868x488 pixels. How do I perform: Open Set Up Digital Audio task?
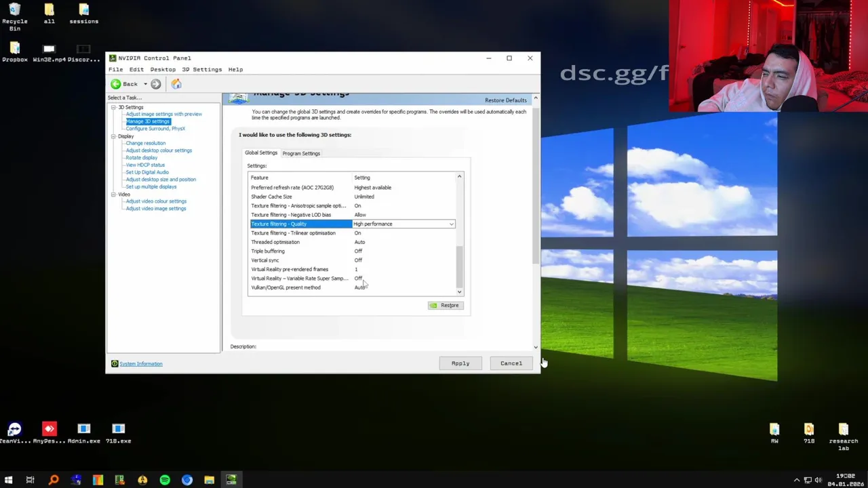(147, 172)
